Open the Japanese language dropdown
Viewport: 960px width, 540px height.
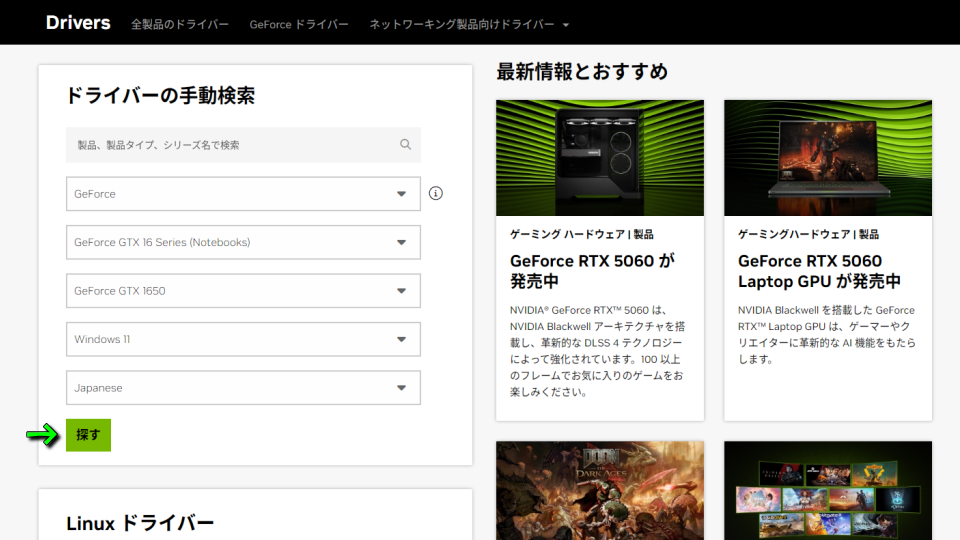pos(243,388)
